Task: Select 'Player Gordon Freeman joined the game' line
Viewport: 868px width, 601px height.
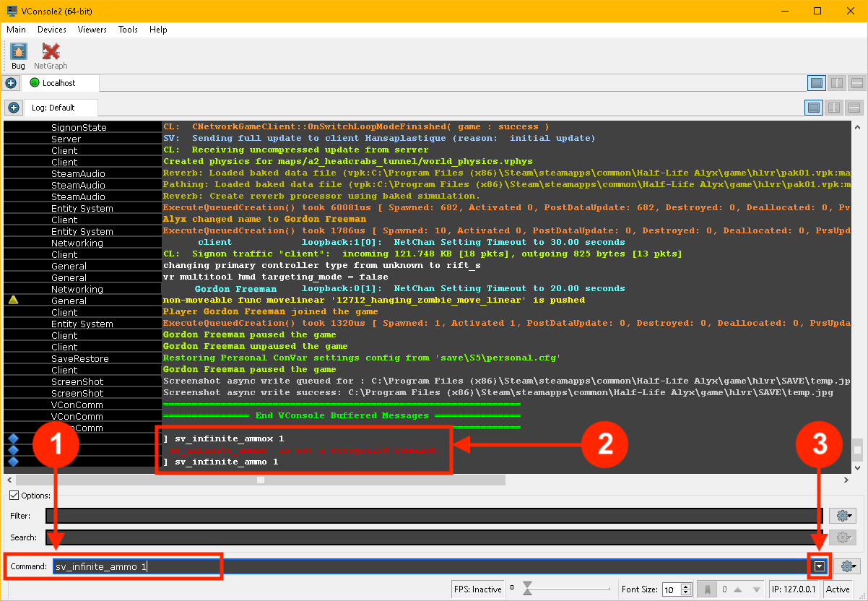Action: [270, 311]
